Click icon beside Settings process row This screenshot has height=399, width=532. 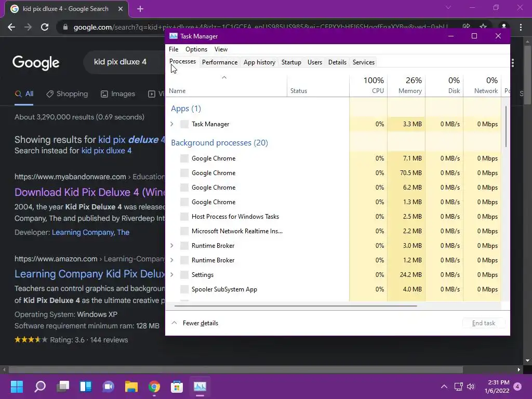[184, 274]
